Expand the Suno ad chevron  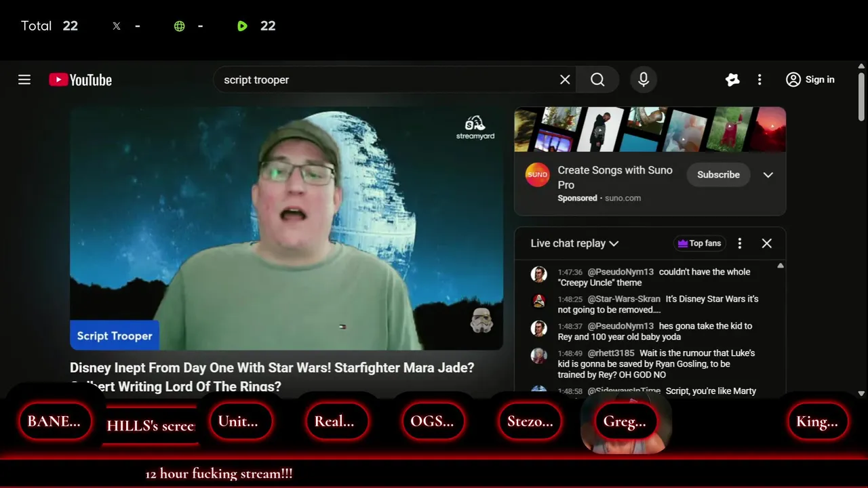tap(768, 175)
